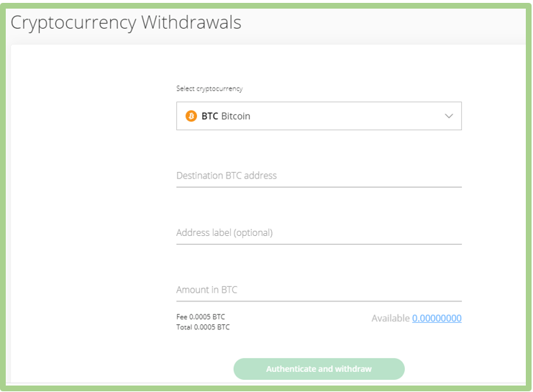Click empty middle area of cryptocurrency selector
The width and height of the screenshot is (533, 392).
point(347,116)
